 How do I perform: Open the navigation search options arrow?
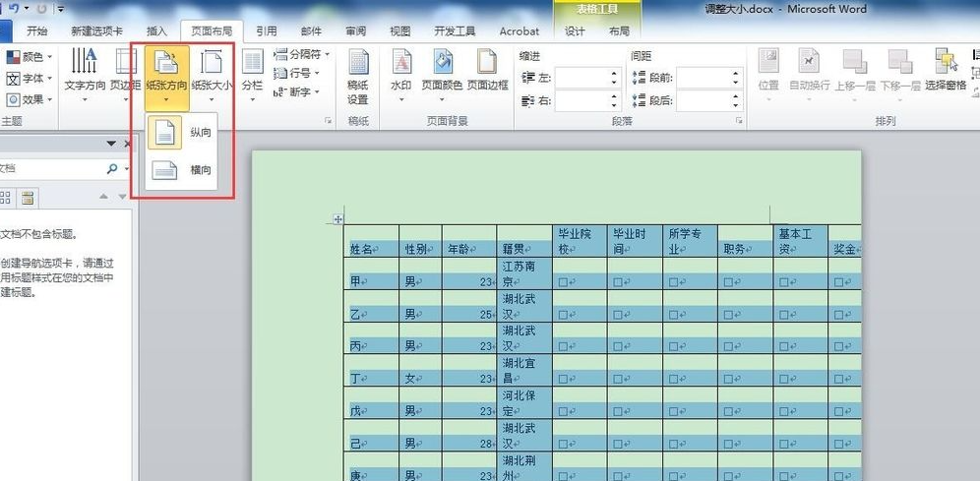(127, 168)
